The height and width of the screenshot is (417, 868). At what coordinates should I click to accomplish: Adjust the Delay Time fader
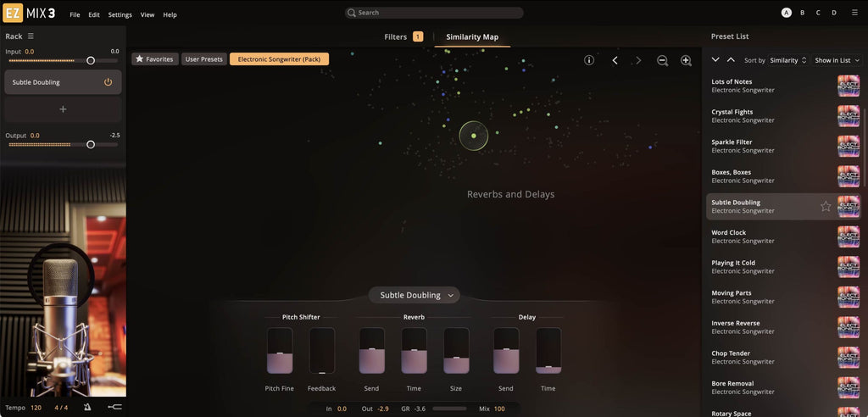pos(548,351)
